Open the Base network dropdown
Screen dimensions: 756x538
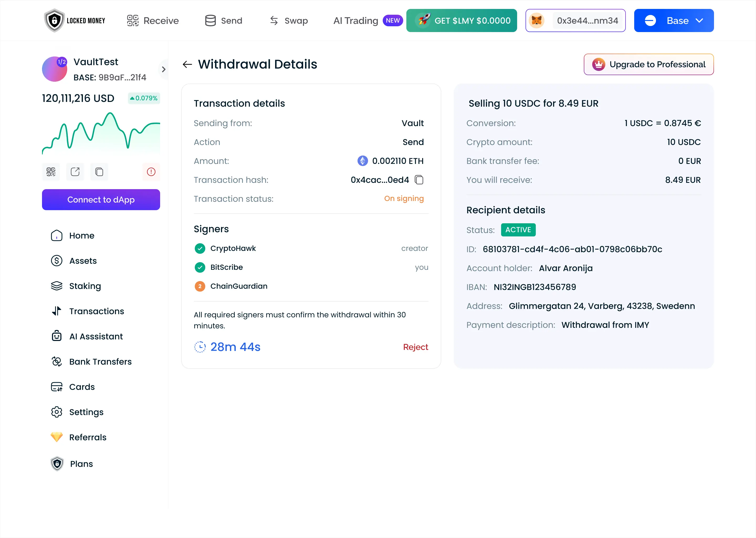tap(674, 20)
